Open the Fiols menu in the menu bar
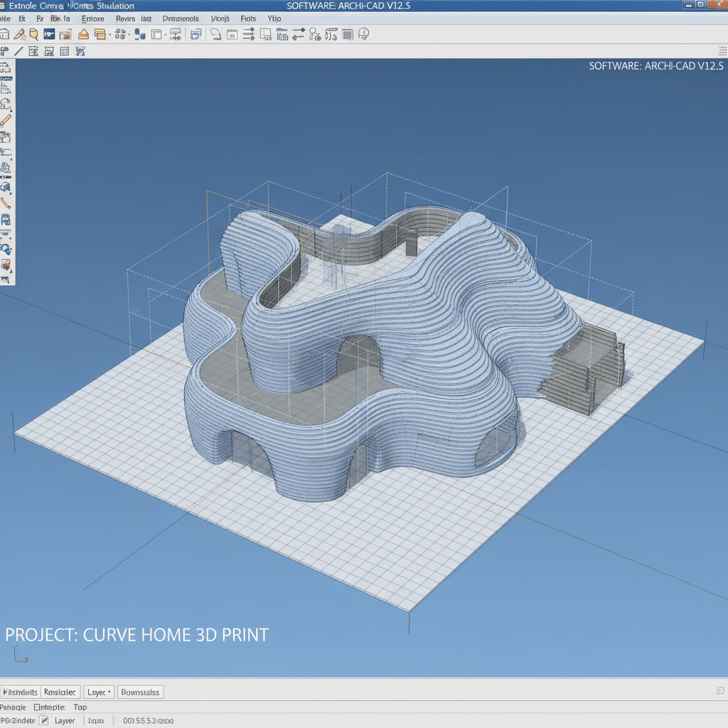Image resolution: width=728 pixels, height=728 pixels. click(247, 18)
